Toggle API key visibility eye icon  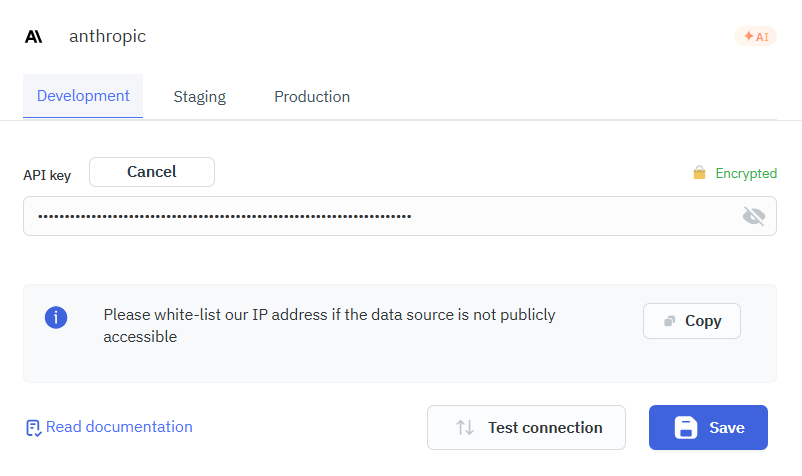[753, 216]
